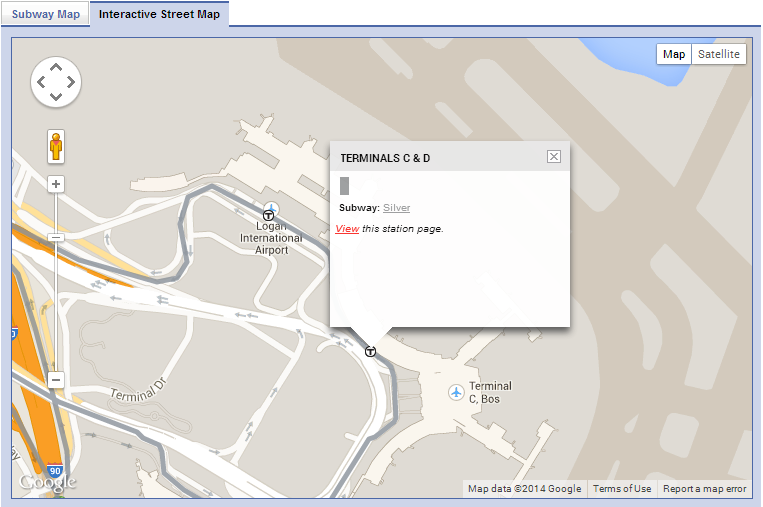This screenshot has width=763, height=507.
Task: Click the Map data ©2014 Google text
Action: click(x=524, y=489)
